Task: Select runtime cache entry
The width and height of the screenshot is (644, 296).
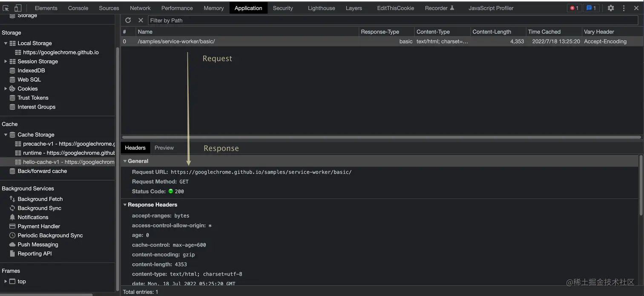Action: click(x=58, y=153)
